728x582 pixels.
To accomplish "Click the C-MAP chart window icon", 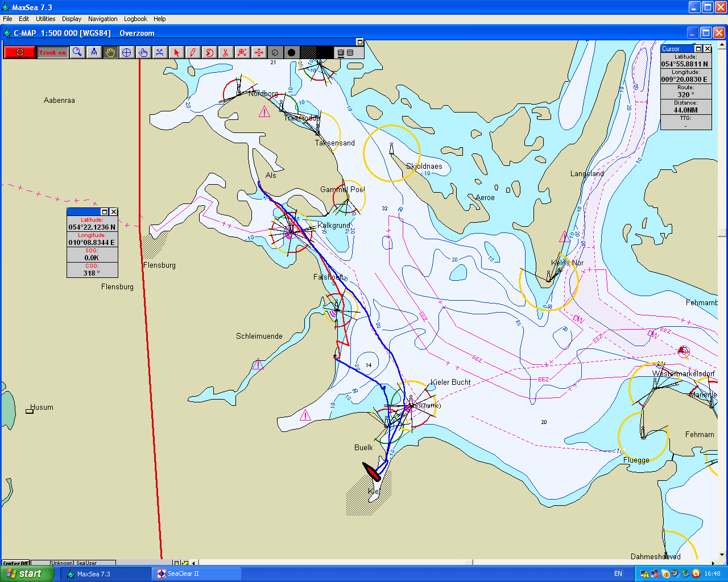I will coord(7,33).
